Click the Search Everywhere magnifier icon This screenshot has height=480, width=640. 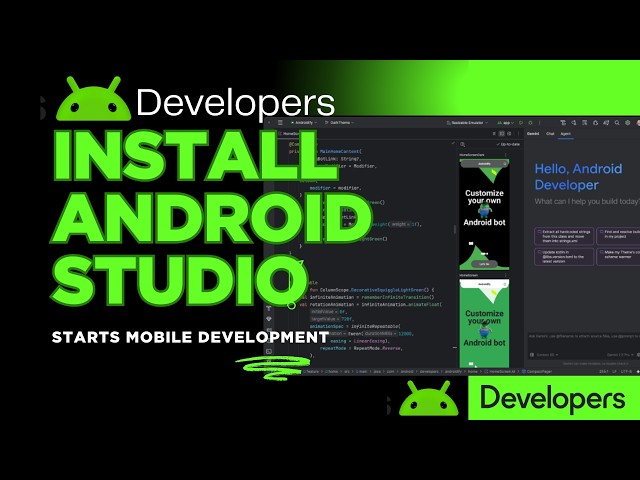pyautogui.click(x=617, y=122)
